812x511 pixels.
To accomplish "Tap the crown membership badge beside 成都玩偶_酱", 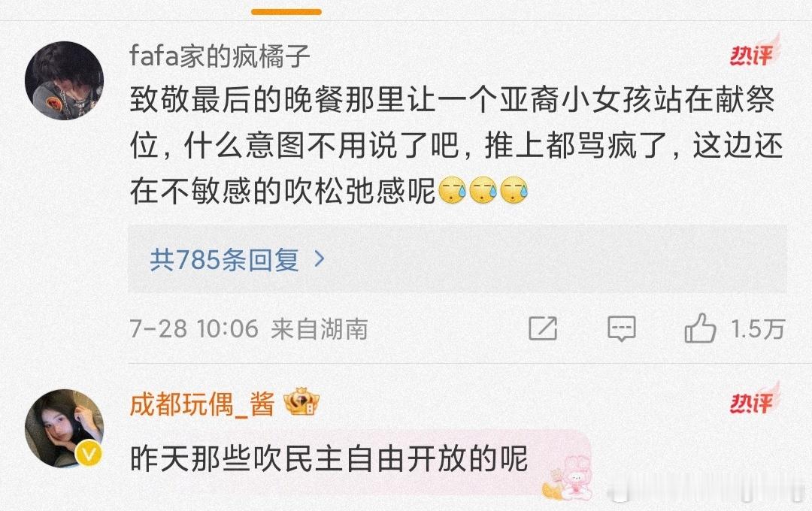I will [x=301, y=402].
